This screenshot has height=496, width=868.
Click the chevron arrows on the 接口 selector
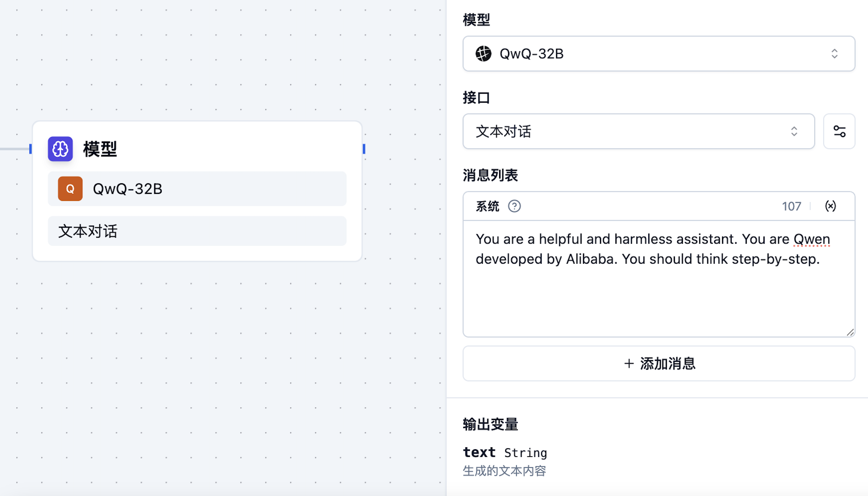click(794, 131)
